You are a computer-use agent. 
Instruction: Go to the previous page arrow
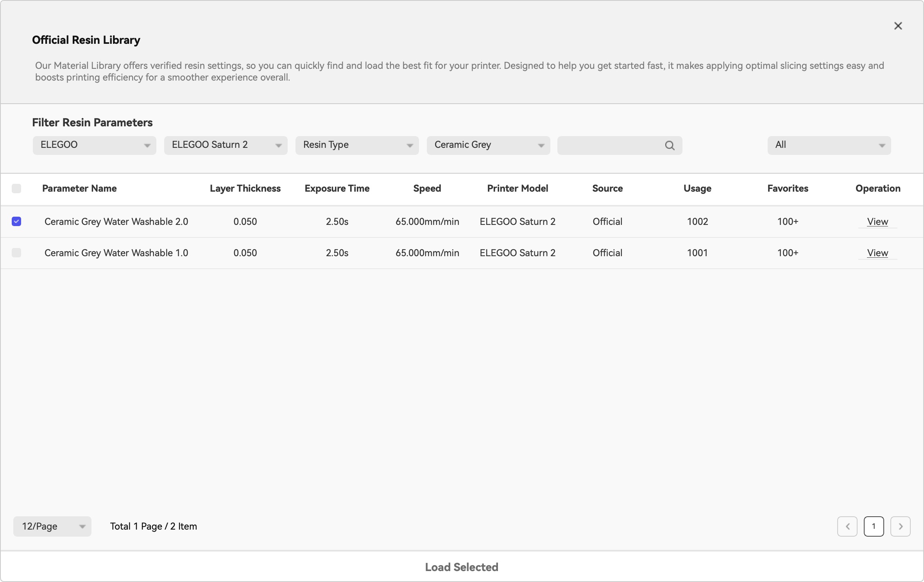point(847,526)
